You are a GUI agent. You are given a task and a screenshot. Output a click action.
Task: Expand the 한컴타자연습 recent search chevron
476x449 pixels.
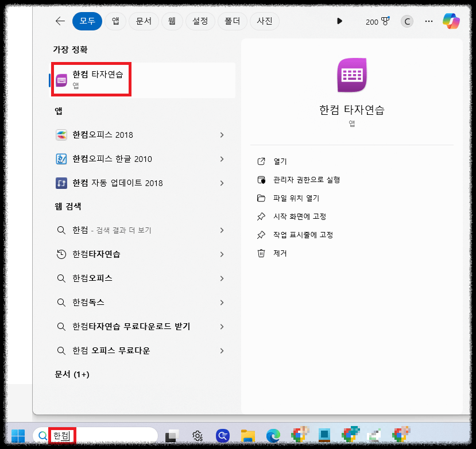pyautogui.click(x=222, y=254)
